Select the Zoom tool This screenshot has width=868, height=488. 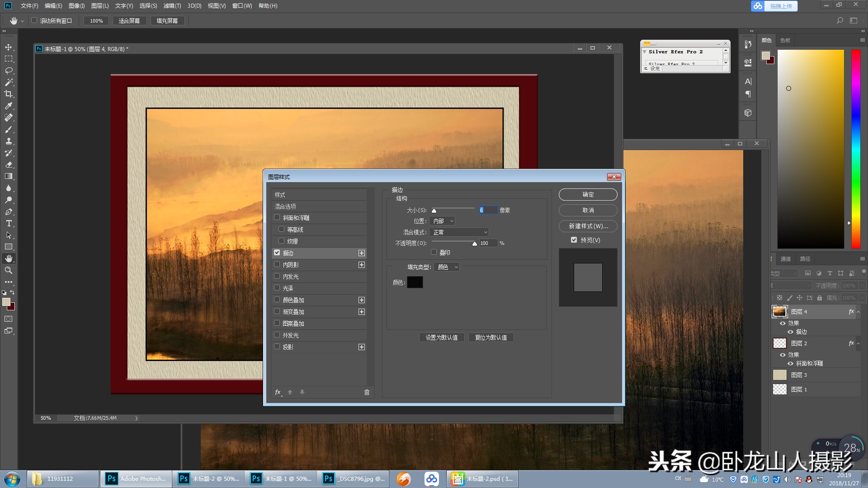pyautogui.click(x=9, y=270)
